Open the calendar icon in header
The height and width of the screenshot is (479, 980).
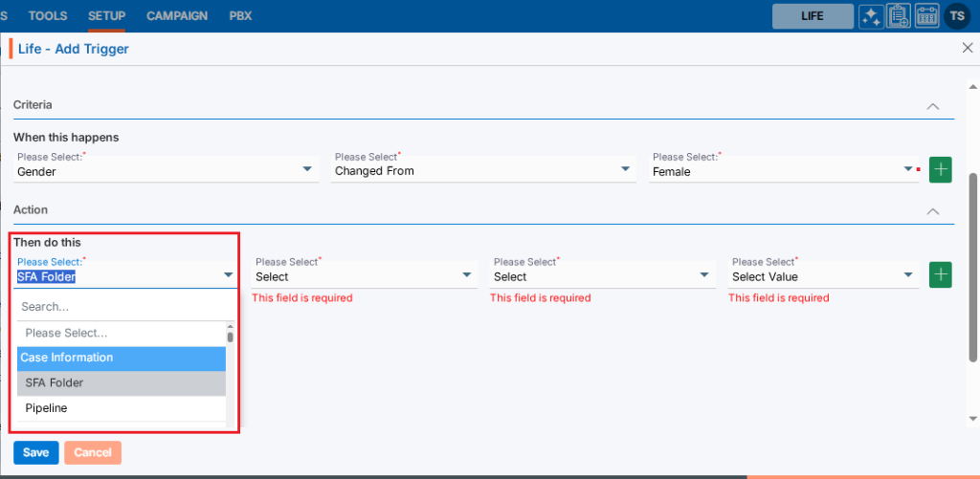pos(926,16)
